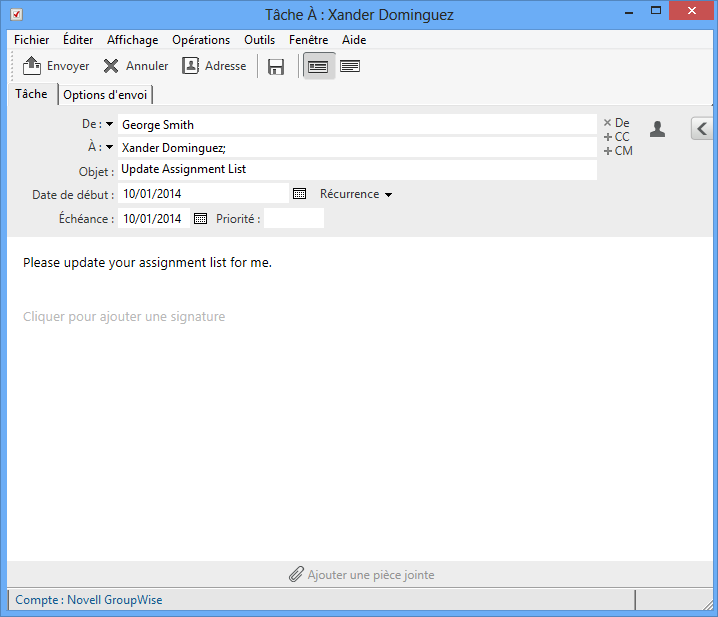This screenshot has height=617, width=718.
Task: Click the Objet subject field
Action: (x=357, y=169)
